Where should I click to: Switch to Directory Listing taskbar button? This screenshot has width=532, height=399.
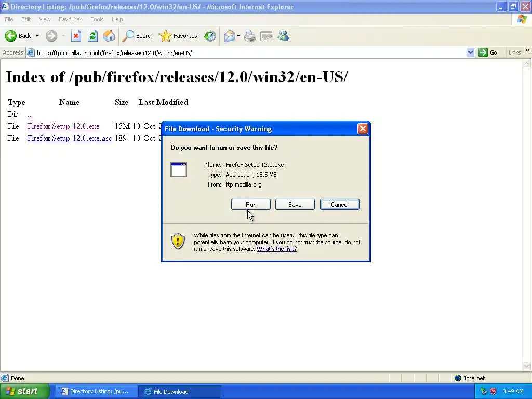[96, 392]
